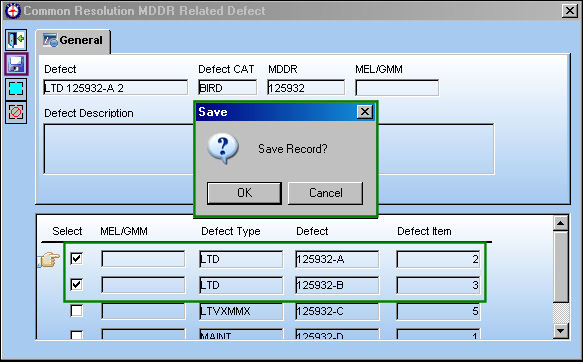This screenshot has width=583, height=362.
Task: Click the scroll down arrow of defect list
Action: [560, 330]
